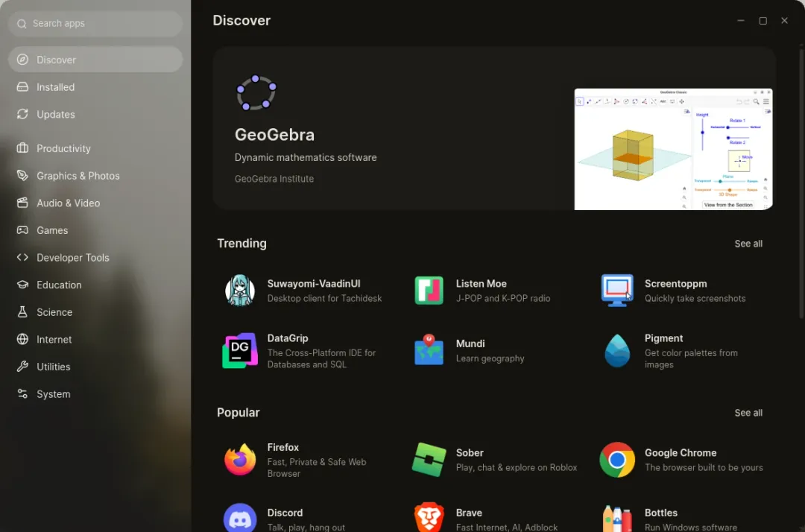Image resolution: width=805 pixels, height=532 pixels.
Task: Go to Installed apps
Action: tap(95, 86)
